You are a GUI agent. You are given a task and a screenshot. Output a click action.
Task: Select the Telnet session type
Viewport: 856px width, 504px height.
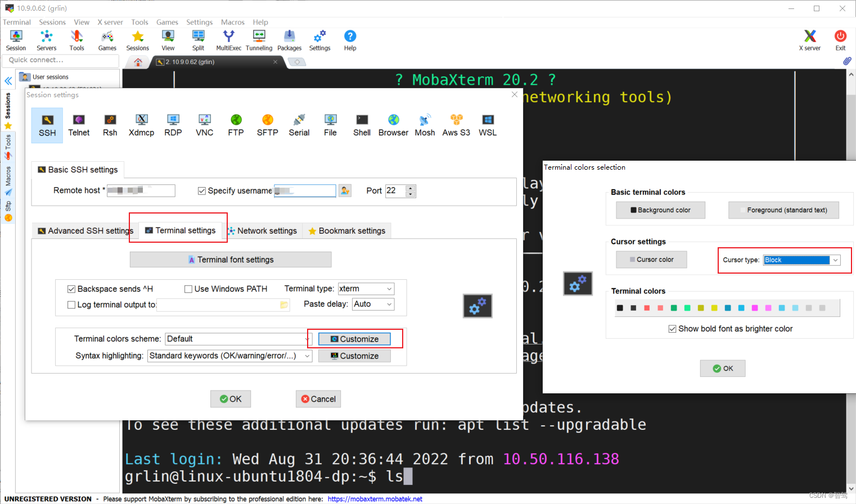tap(79, 125)
